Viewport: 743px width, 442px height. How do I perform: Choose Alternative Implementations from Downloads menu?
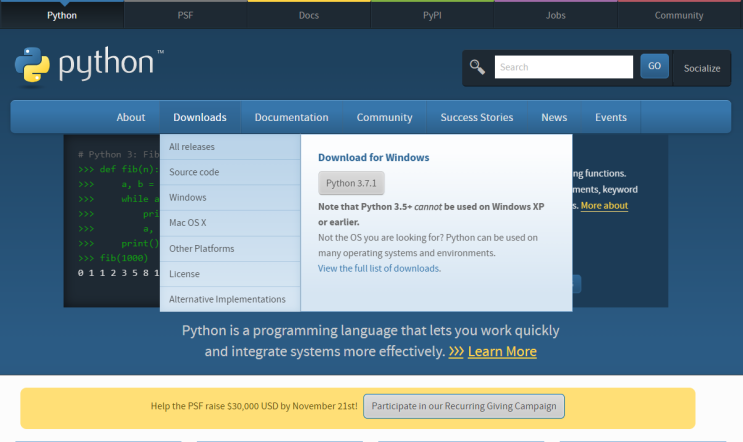click(230, 299)
